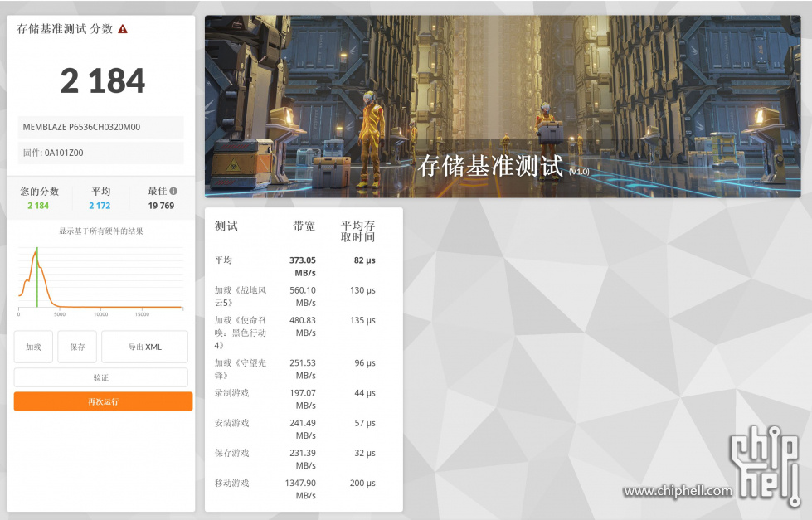Click access time 130 µs
812x520 pixels.
click(362, 290)
